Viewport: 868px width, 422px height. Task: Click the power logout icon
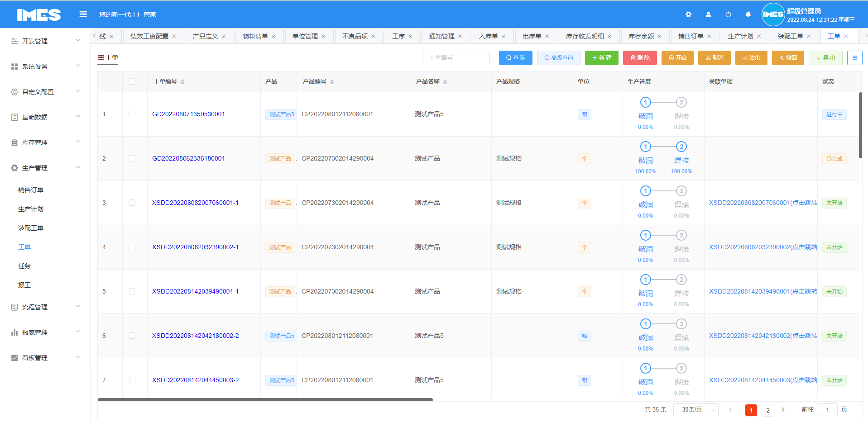[728, 14]
